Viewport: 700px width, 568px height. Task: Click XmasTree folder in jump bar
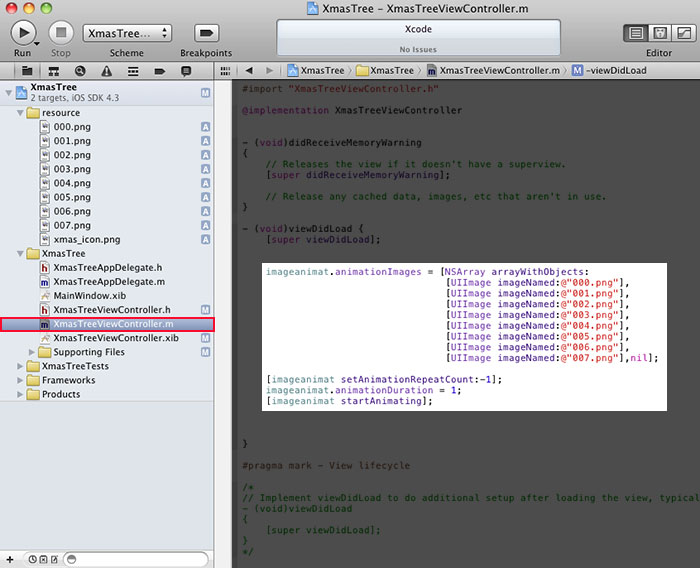pos(386,70)
